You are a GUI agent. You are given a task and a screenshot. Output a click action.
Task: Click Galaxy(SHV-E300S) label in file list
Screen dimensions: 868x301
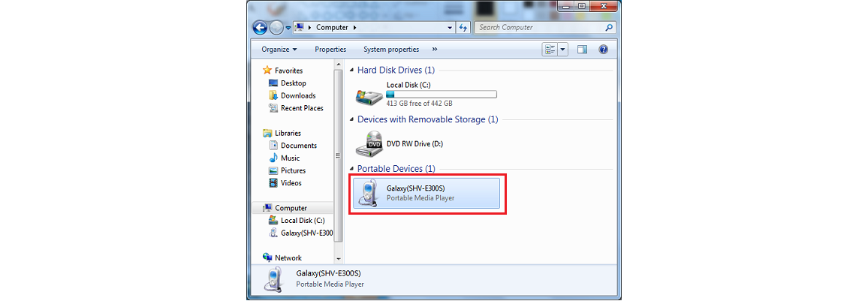415,188
